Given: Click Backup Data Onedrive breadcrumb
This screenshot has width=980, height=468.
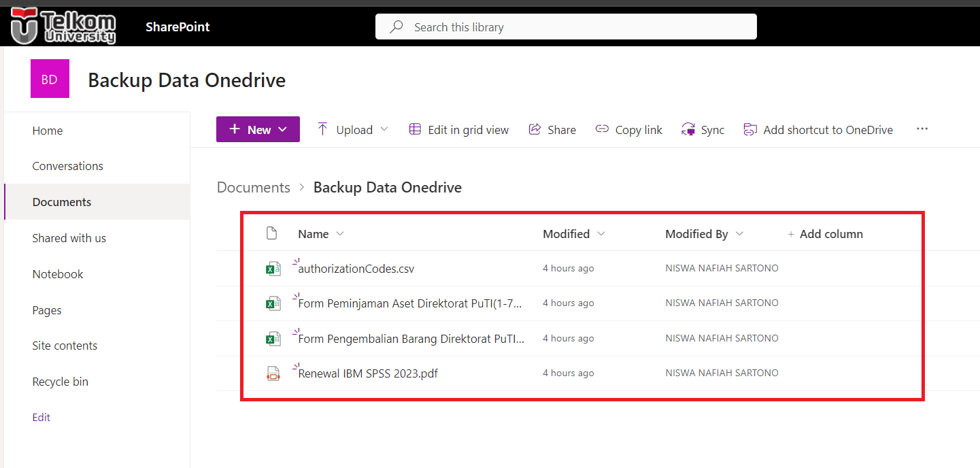Looking at the screenshot, I should (x=388, y=188).
